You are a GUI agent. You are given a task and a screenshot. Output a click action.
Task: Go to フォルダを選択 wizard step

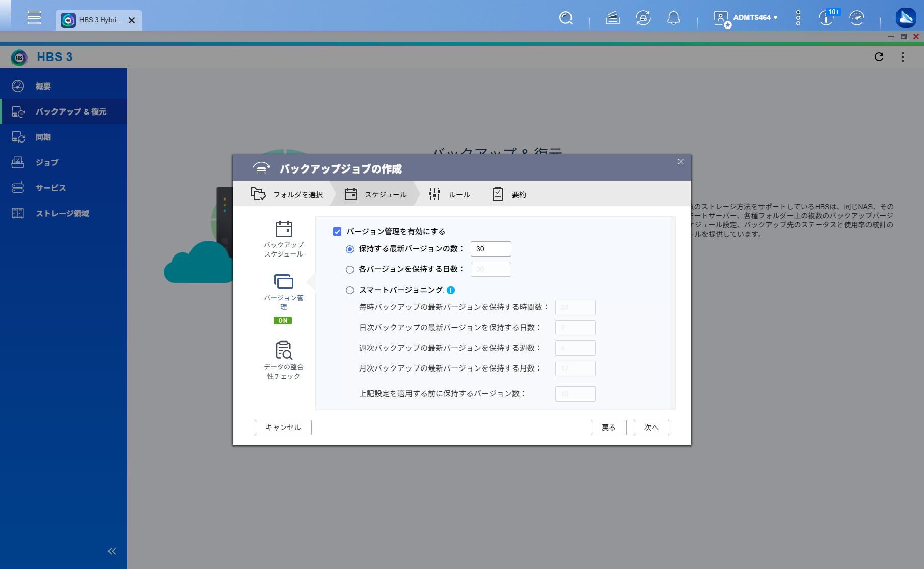[x=287, y=194]
